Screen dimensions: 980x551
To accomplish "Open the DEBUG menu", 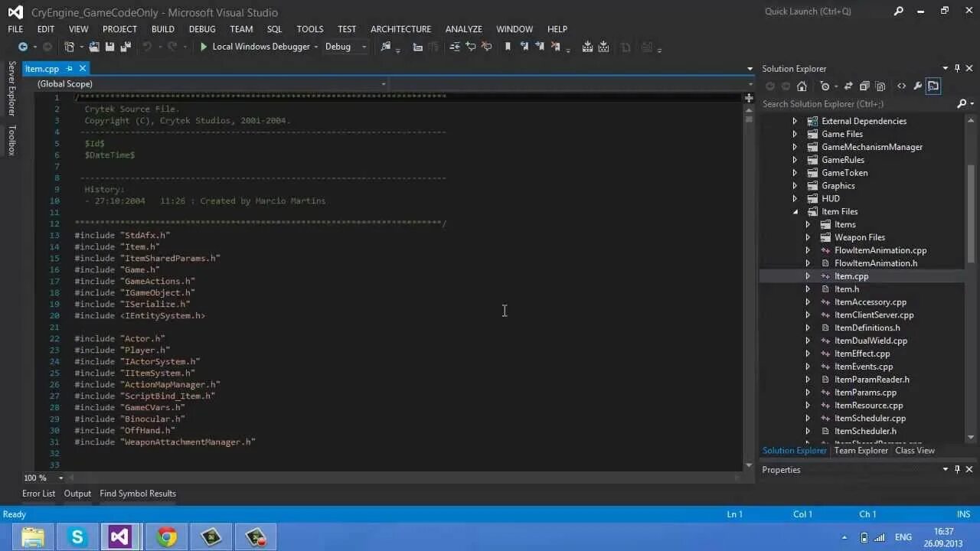I will click(x=202, y=29).
